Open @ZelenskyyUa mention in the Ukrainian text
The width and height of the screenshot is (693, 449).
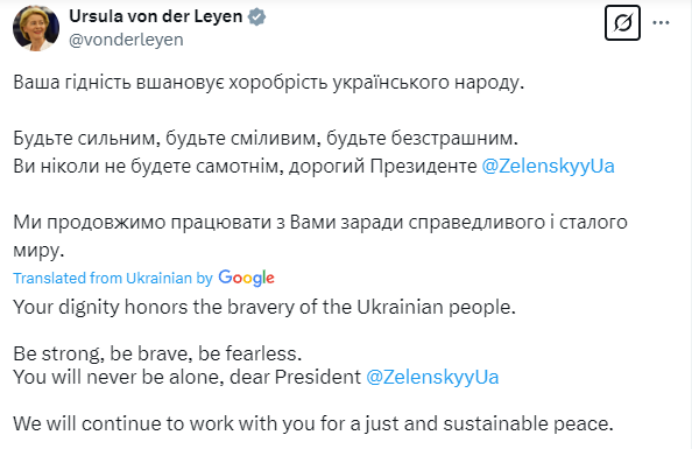pyautogui.click(x=548, y=166)
